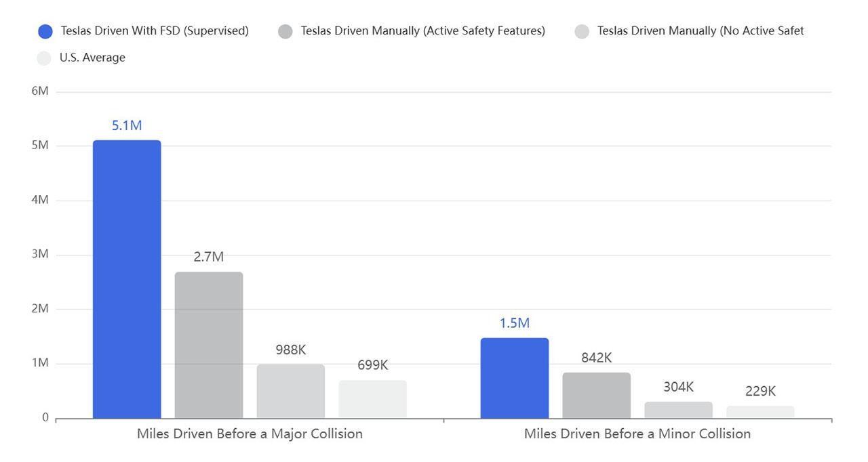Click the dark gray Active Safety legend dot
The image size is (868, 462).
click(x=285, y=30)
